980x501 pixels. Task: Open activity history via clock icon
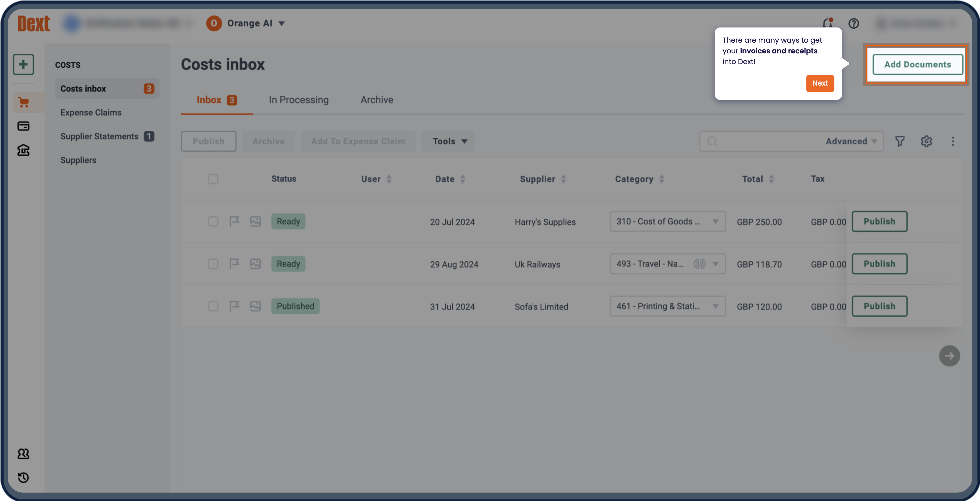coord(23,478)
